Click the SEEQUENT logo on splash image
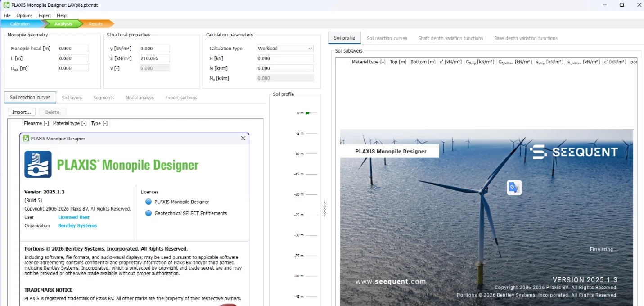644x306 pixels. [x=574, y=152]
